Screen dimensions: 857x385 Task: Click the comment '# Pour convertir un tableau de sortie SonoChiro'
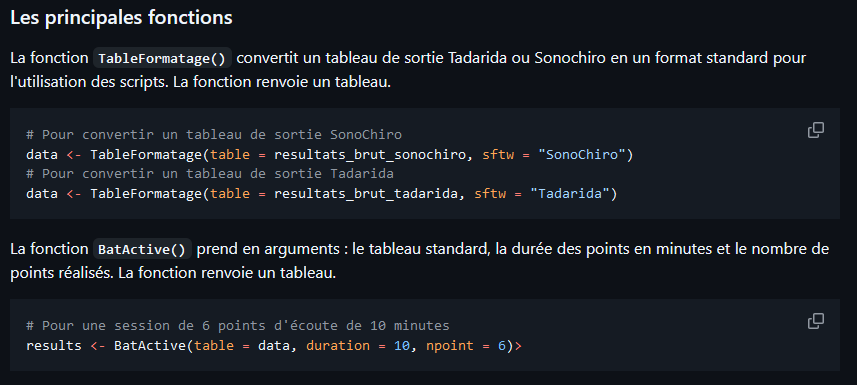(x=214, y=135)
